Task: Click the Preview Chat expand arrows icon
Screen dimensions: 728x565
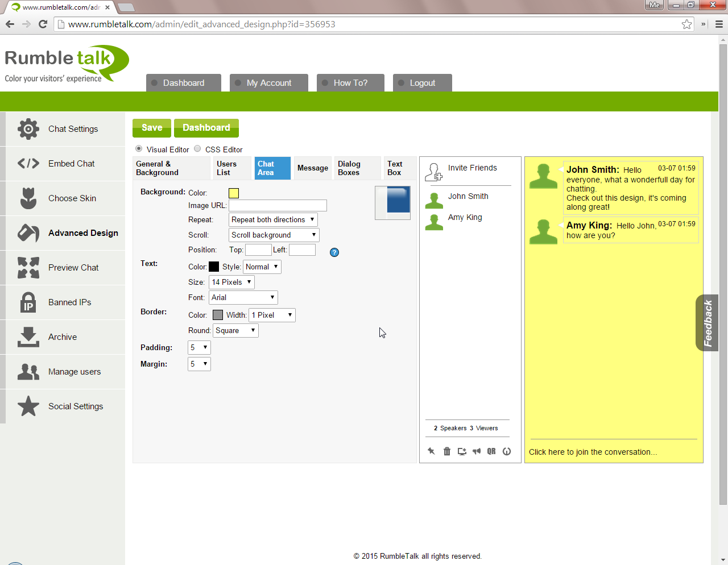Action: [x=28, y=268]
